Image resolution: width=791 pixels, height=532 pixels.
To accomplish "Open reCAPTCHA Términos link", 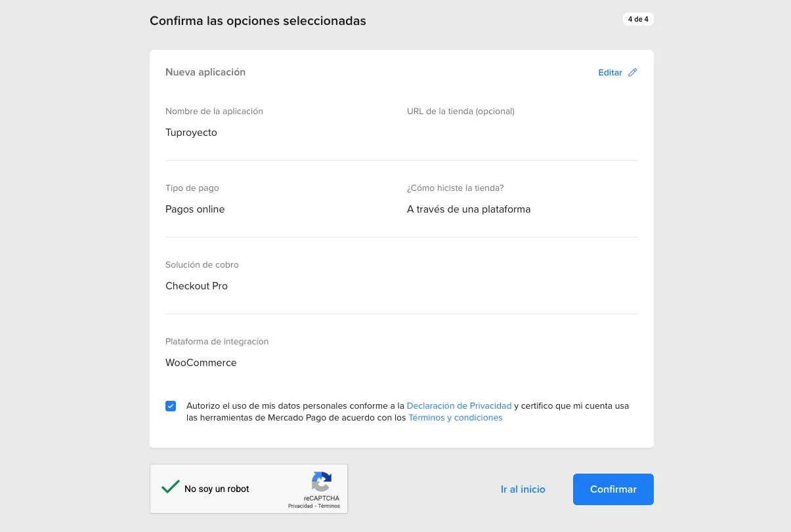I will click(x=329, y=506).
